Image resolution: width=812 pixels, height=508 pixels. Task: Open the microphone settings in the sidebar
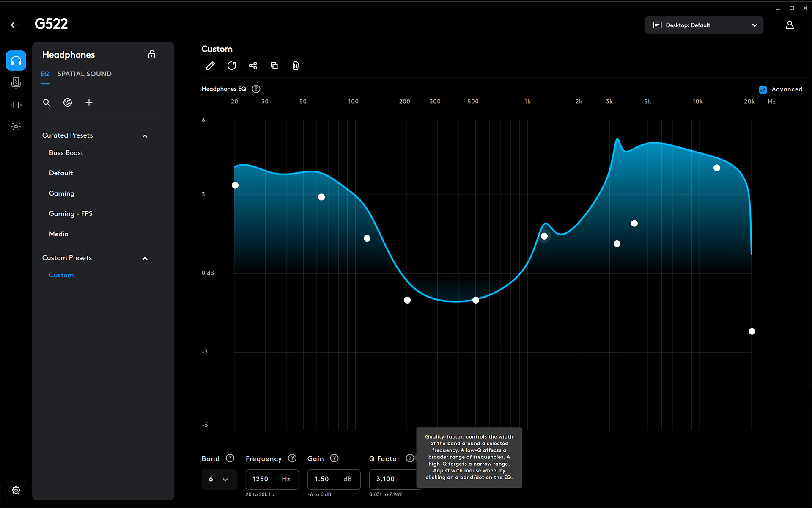click(x=16, y=83)
